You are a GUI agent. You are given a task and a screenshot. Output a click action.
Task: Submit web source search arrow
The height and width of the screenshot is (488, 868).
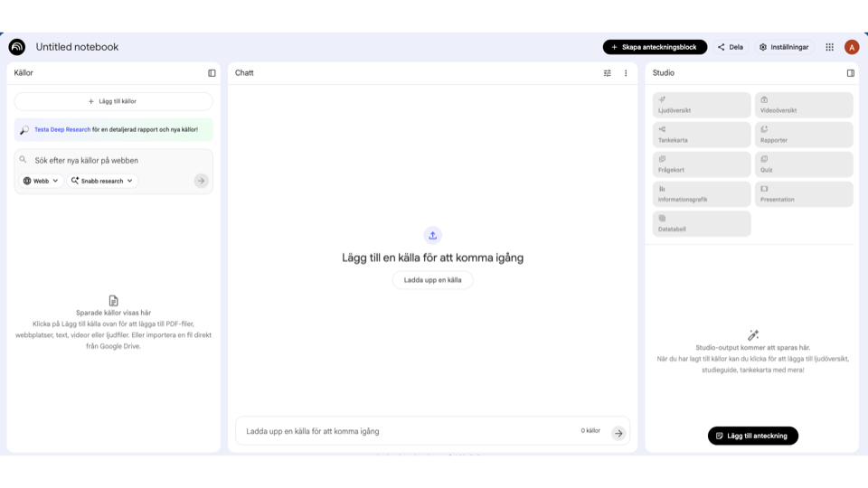[201, 181]
